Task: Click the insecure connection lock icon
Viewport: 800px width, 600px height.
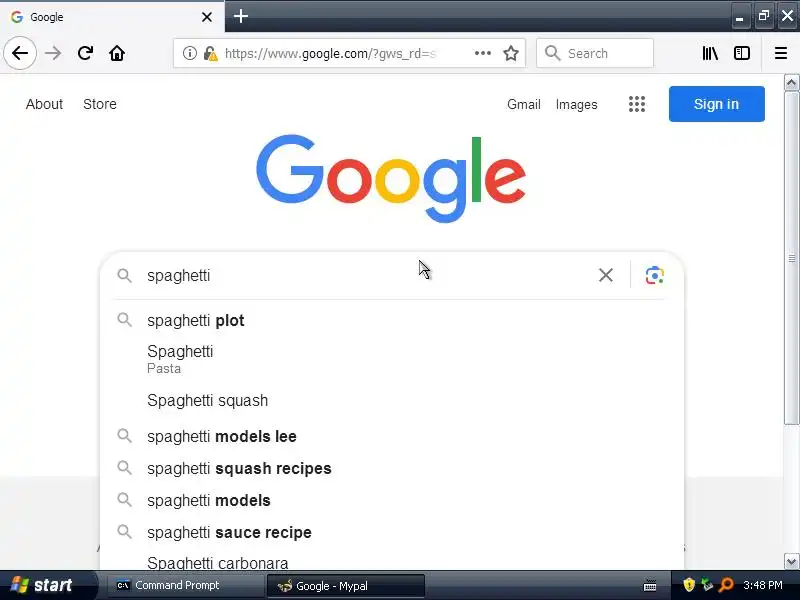Action: [x=210, y=53]
